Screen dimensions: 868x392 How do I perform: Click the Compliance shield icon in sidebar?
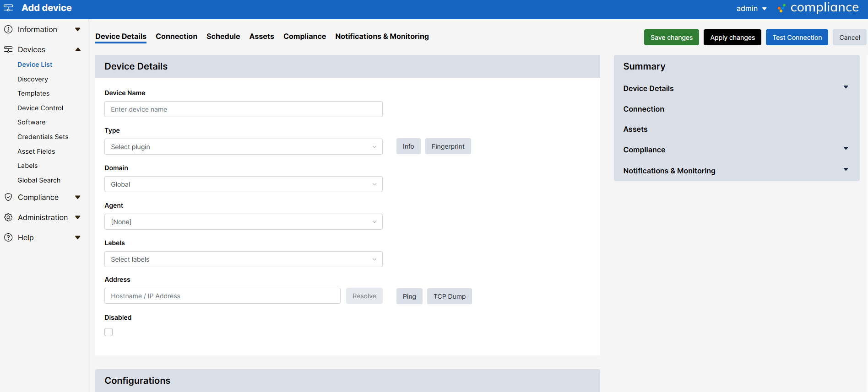[8, 197]
